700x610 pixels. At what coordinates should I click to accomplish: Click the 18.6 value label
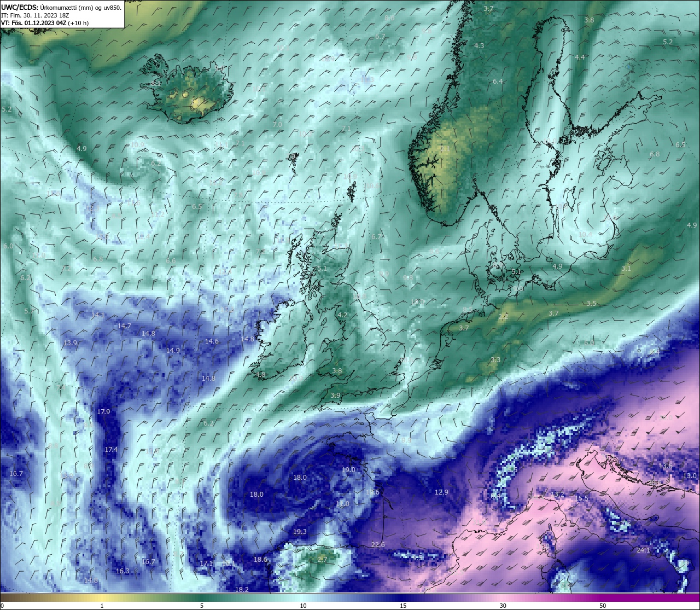point(260,559)
